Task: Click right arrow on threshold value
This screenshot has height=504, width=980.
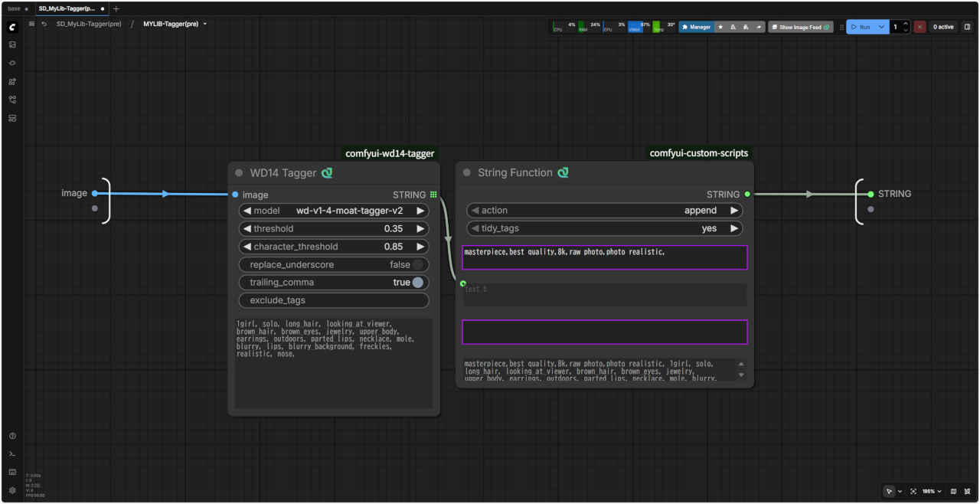Action: pos(420,228)
